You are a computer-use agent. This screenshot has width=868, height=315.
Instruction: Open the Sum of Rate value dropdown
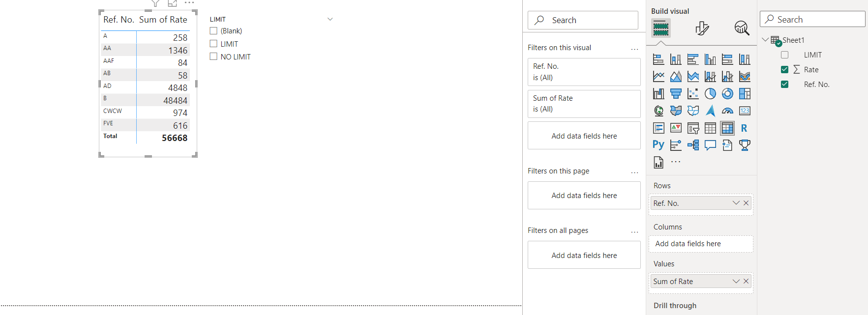[736, 281]
